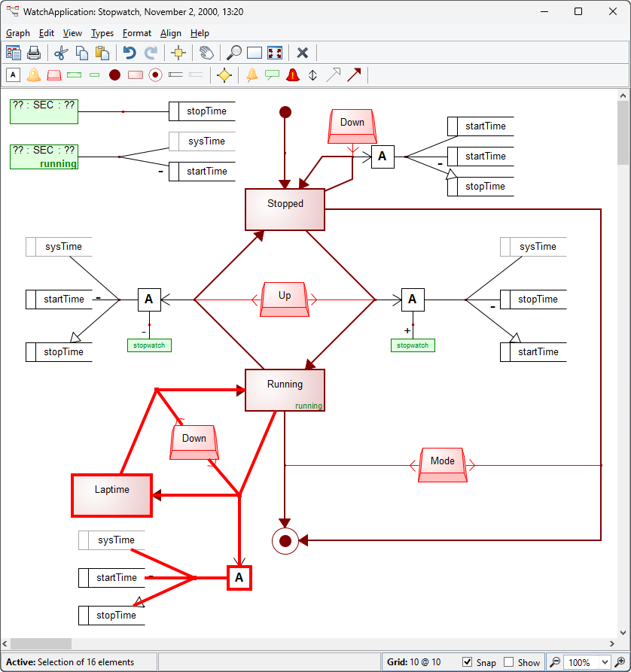Click the Paste clipboard icon
This screenshot has height=672, width=631.
pos(103,53)
